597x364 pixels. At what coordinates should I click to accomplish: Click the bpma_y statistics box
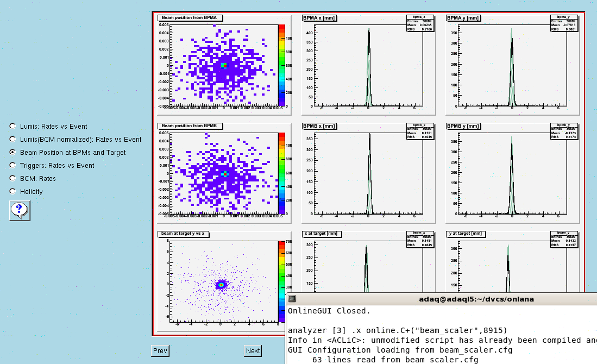[x=564, y=23]
